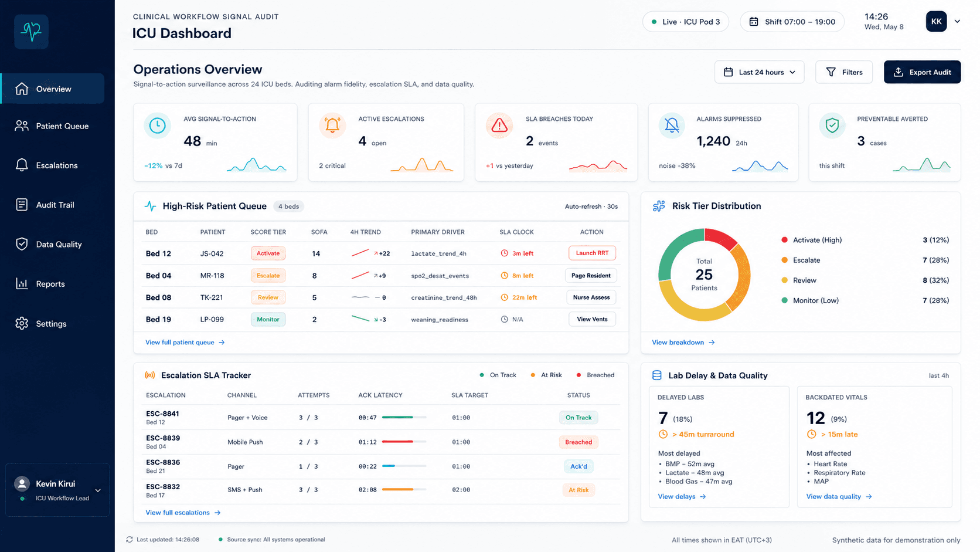The image size is (980, 552).
Task: Go to Patient Queue in sidebar
Action: [53, 126]
